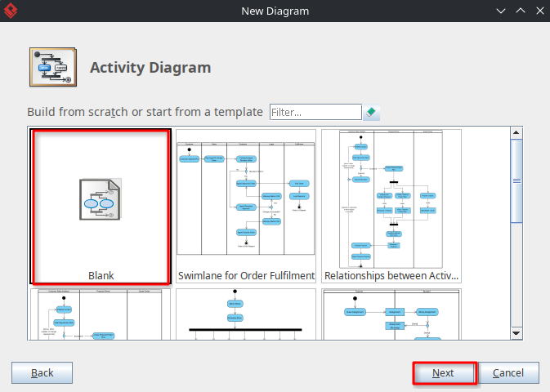Pick Relationships between Activ... template
This screenshot has height=392, width=550.
pyautogui.click(x=391, y=206)
